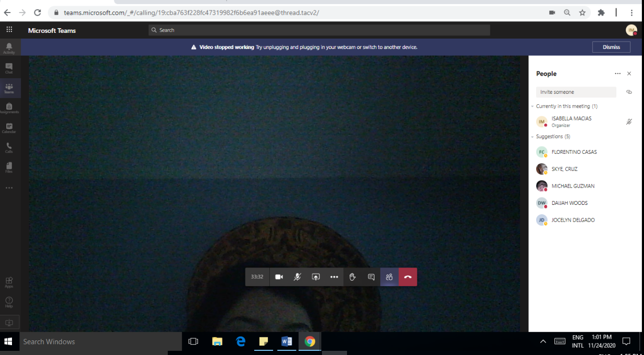Click the call timer 33:32
The width and height of the screenshot is (644, 355).
point(257,277)
